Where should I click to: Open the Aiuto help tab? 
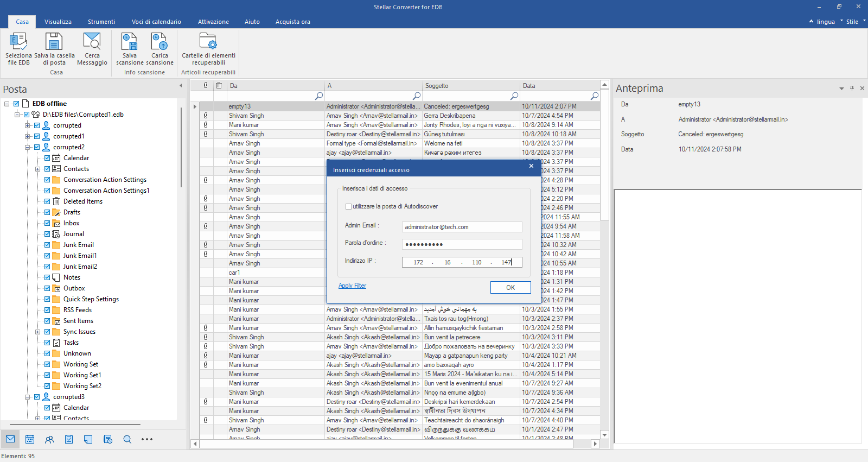click(x=252, y=22)
